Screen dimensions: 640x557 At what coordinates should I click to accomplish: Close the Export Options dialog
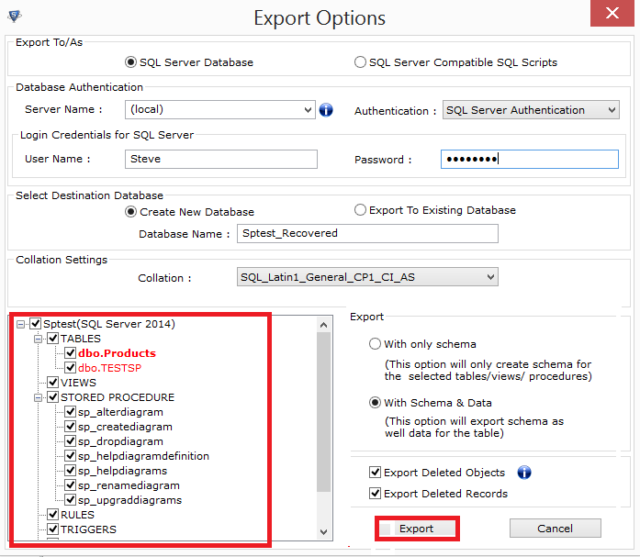(612, 13)
